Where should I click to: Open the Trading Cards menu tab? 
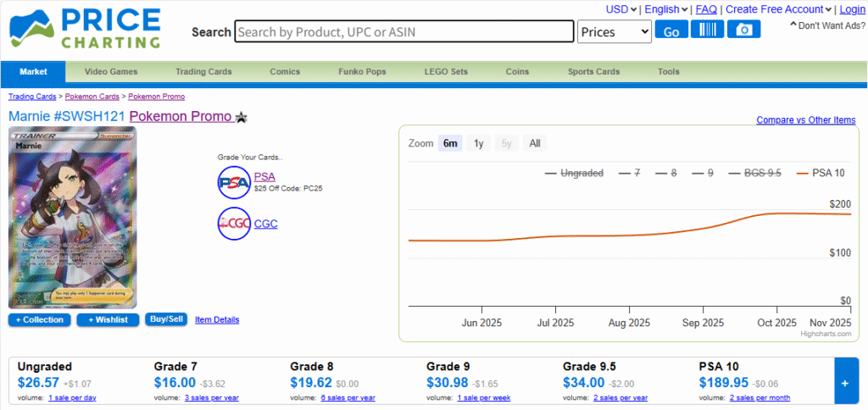pyautogui.click(x=203, y=72)
